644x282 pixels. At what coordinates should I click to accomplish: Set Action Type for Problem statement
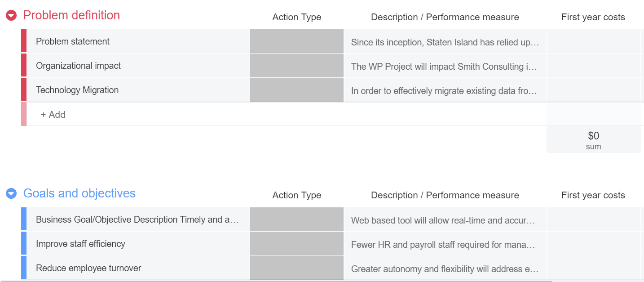click(x=297, y=41)
